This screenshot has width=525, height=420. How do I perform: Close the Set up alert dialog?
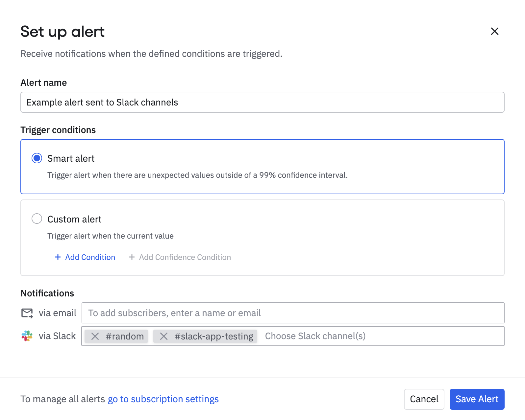(494, 32)
